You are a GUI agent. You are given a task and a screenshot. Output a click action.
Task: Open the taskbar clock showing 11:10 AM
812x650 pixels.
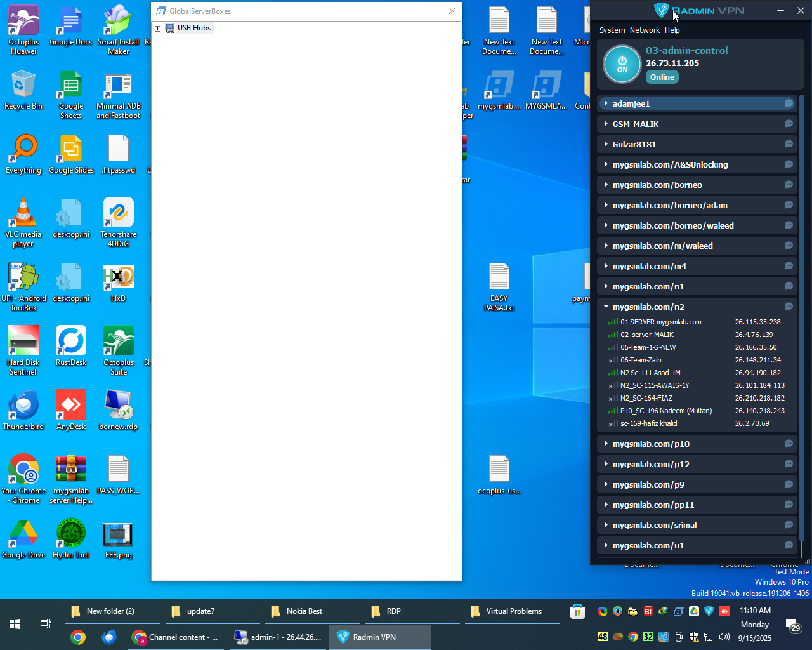(x=755, y=624)
